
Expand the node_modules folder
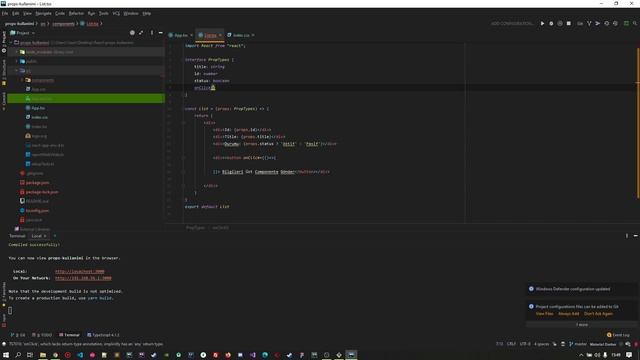coord(17,52)
